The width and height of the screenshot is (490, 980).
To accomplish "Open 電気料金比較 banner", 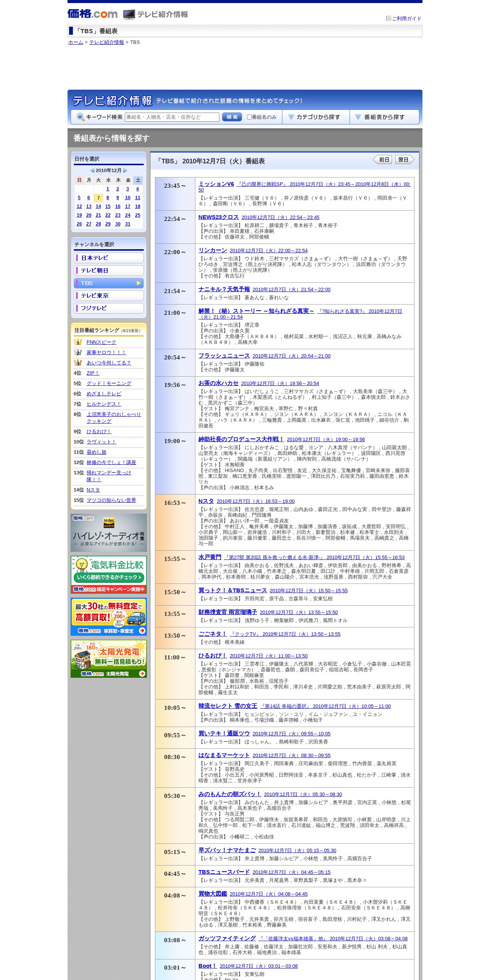I will click(109, 575).
